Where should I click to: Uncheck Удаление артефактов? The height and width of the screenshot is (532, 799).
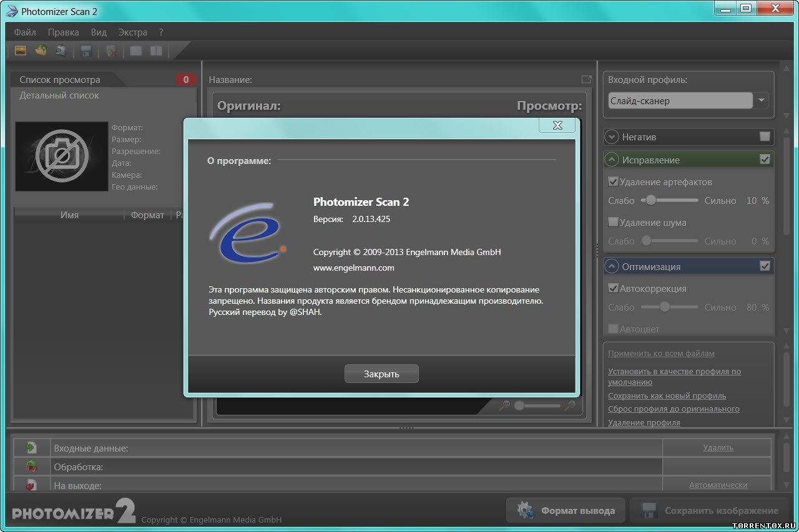613,182
